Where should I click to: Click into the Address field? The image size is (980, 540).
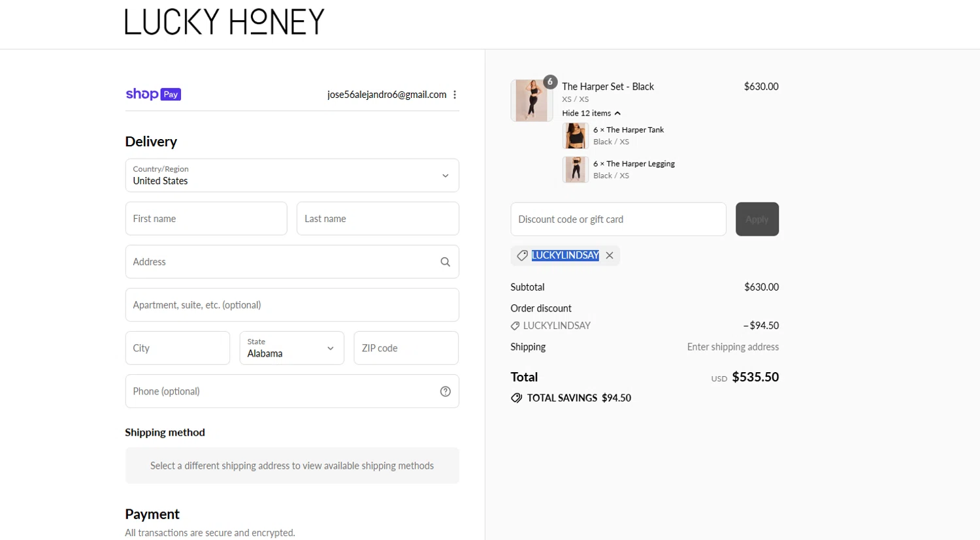(292, 262)
